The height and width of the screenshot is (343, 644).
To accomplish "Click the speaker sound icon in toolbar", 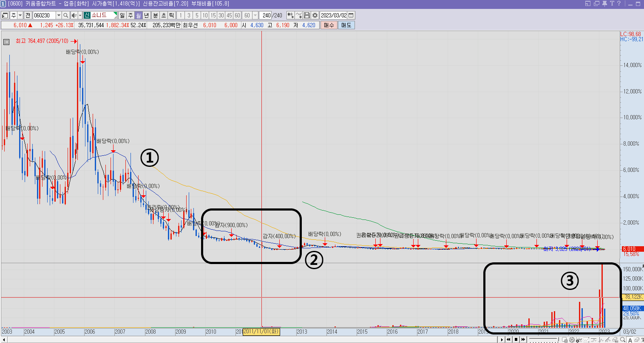I will [x=74, y=15].
